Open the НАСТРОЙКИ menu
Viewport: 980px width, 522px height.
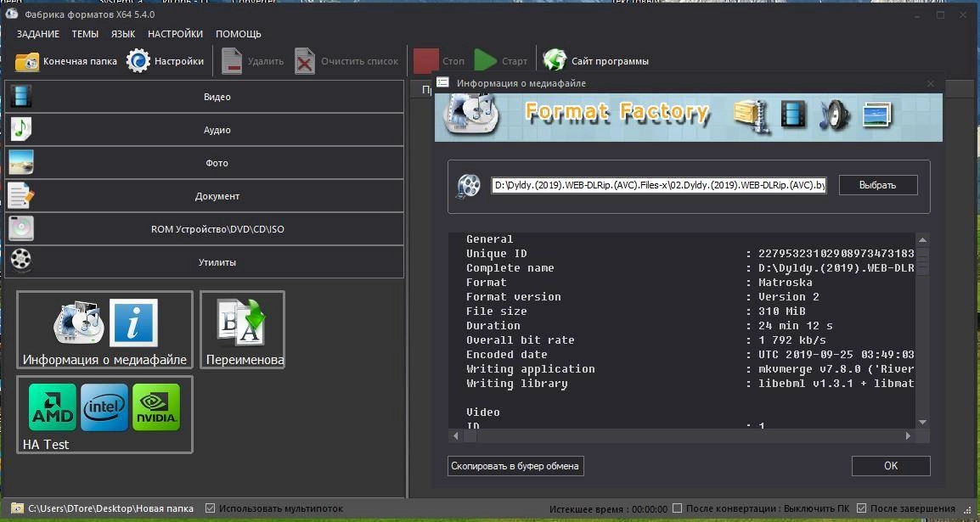pos(175,34)
